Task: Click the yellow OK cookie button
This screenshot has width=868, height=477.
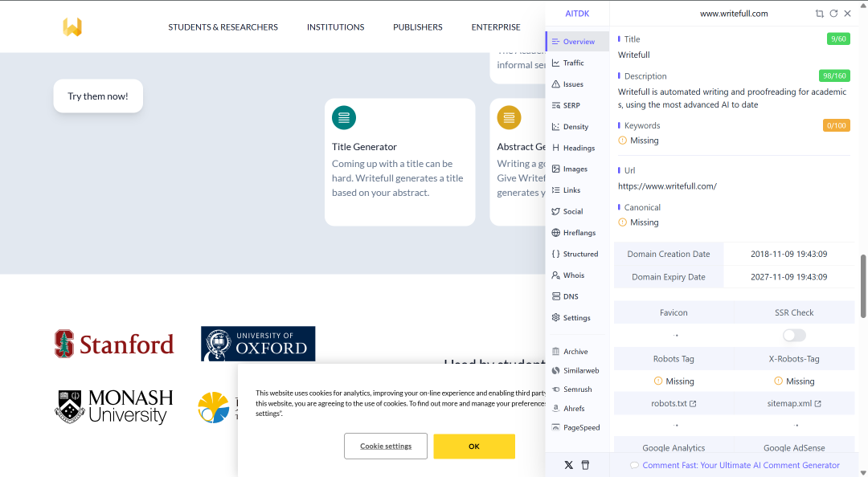Action: pyautogui.click(x=474, y=446)
